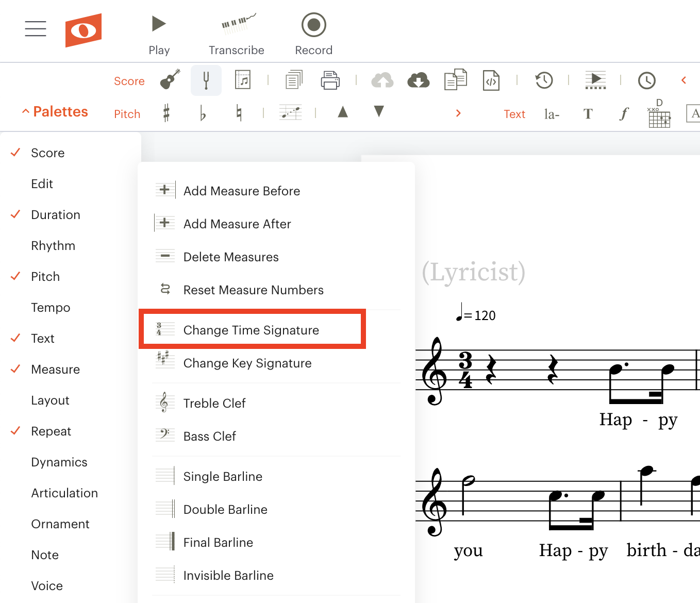Select Invisible Barline
700x603 pixels.
[276, 575]
